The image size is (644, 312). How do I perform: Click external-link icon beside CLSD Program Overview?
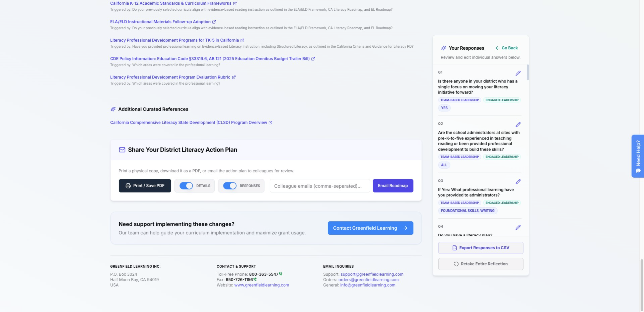click(x=270, y=123)
